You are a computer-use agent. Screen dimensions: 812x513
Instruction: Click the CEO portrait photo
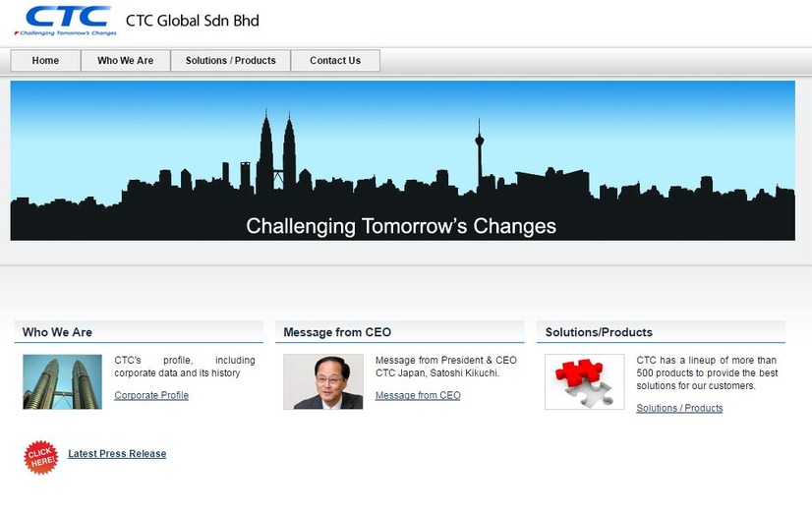click(x=322, y=381)
